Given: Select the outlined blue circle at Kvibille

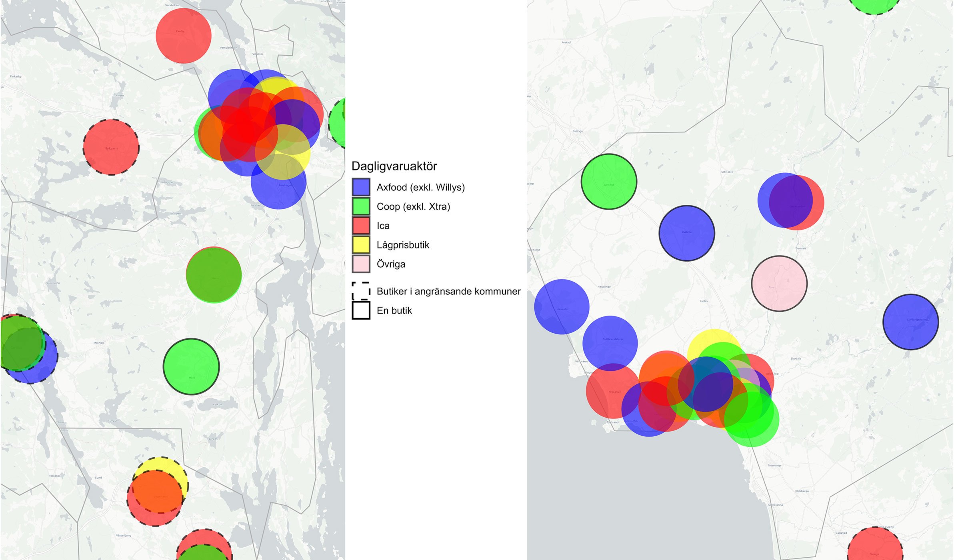Looking at the screenshot, I should [686, 233].
